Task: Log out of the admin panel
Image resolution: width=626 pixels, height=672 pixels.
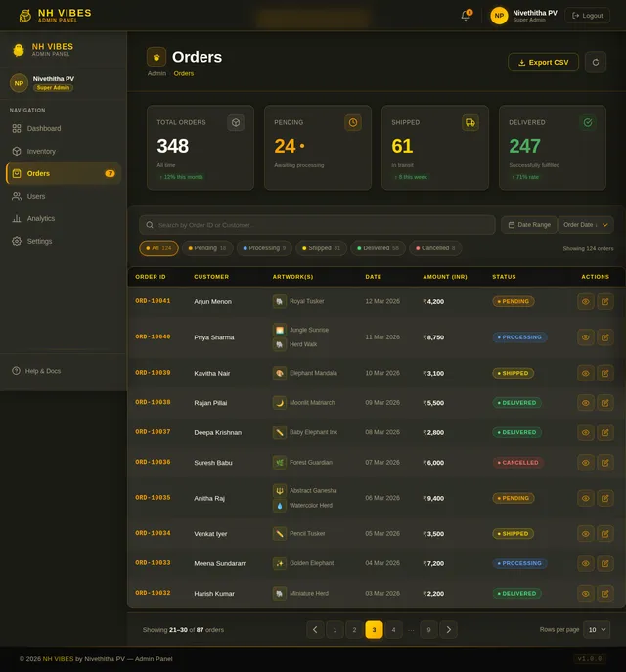Action: [x=588, y=16]
